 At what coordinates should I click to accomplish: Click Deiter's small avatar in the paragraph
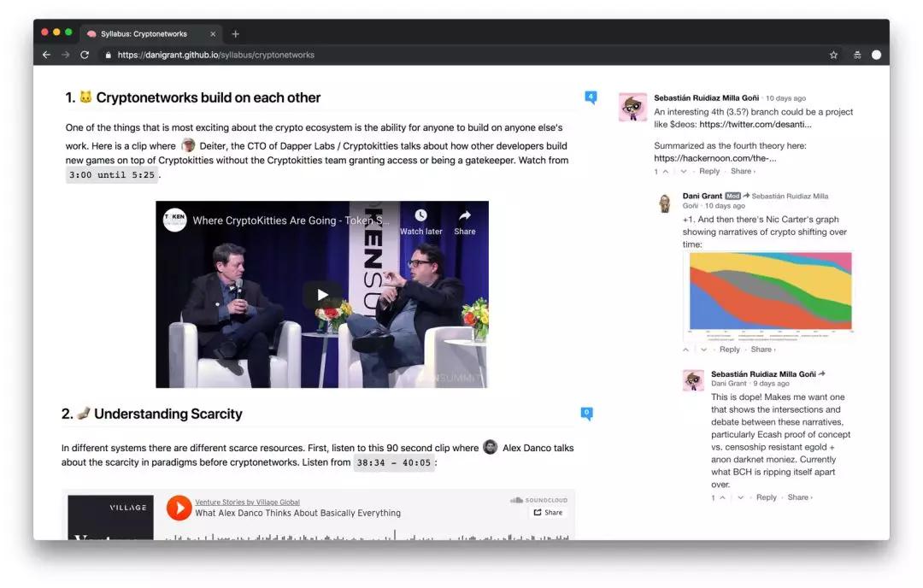tap(188, 144)
